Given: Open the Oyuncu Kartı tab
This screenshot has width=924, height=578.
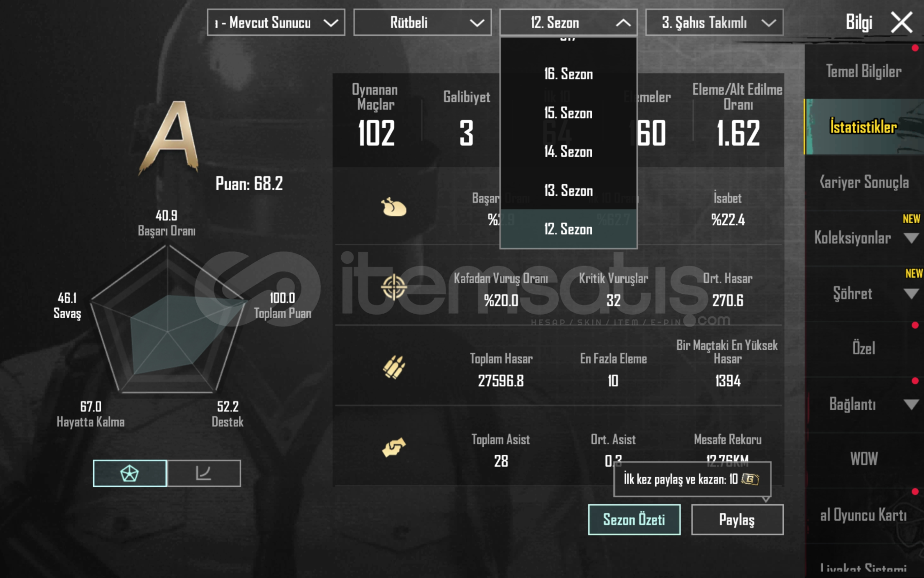Looking at the screenshot, I should click(864, 515).
